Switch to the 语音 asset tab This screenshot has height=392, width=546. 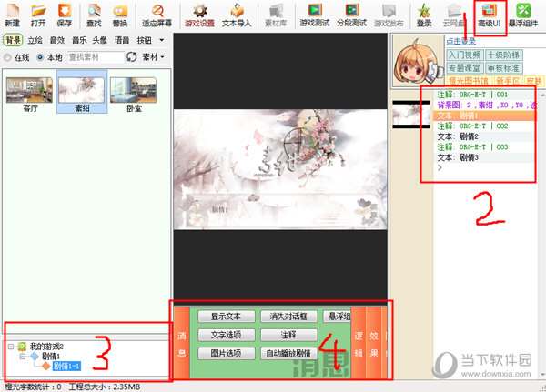[x=122, y=40]
